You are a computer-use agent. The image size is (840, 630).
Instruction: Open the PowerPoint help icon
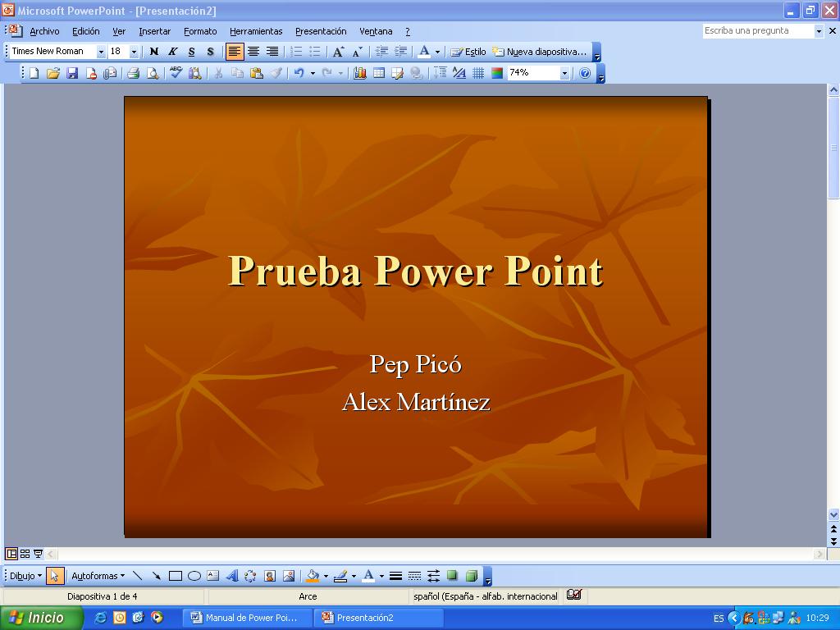click(x=585, y=73)
